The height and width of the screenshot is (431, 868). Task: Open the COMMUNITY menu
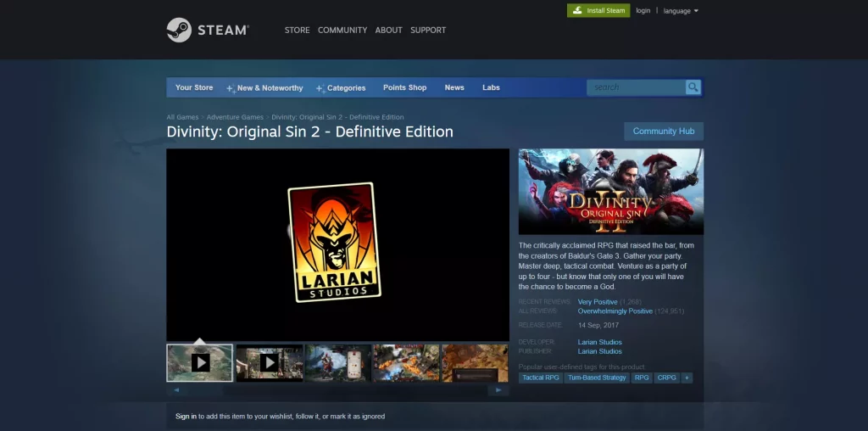click(x=342, y=30)
